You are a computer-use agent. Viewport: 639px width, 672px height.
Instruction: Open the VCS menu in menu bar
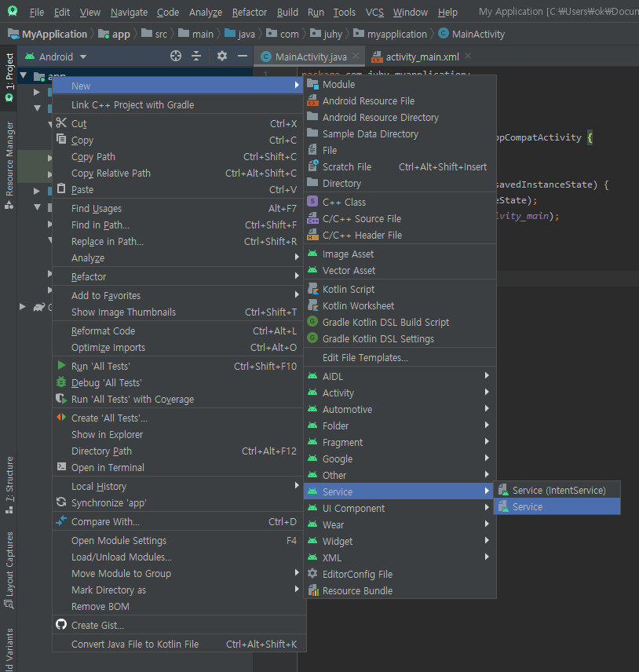tap(374, 12)
